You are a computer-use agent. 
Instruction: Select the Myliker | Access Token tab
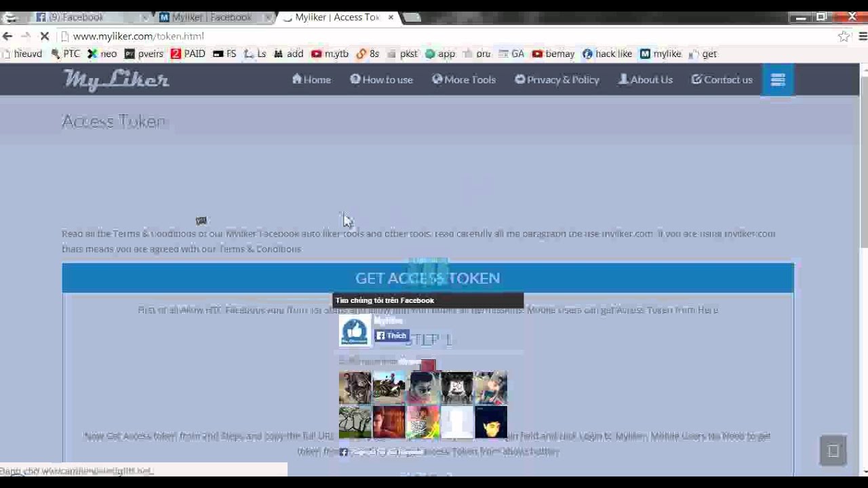[336, 18]
